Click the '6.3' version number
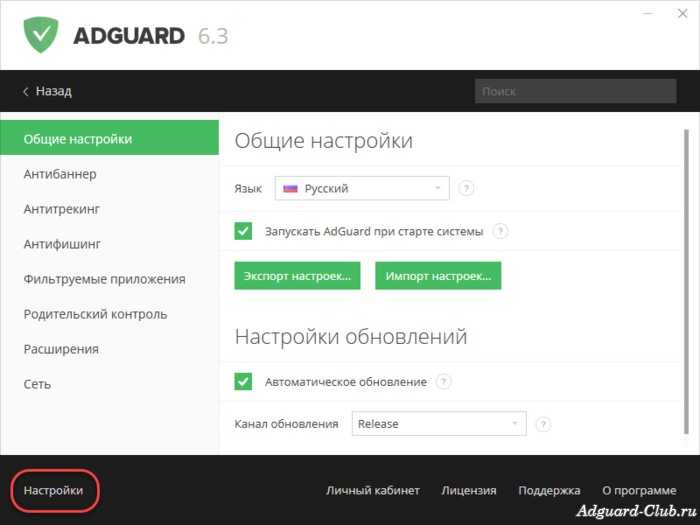Screen dimensions: 700x525 pos(213,36)
